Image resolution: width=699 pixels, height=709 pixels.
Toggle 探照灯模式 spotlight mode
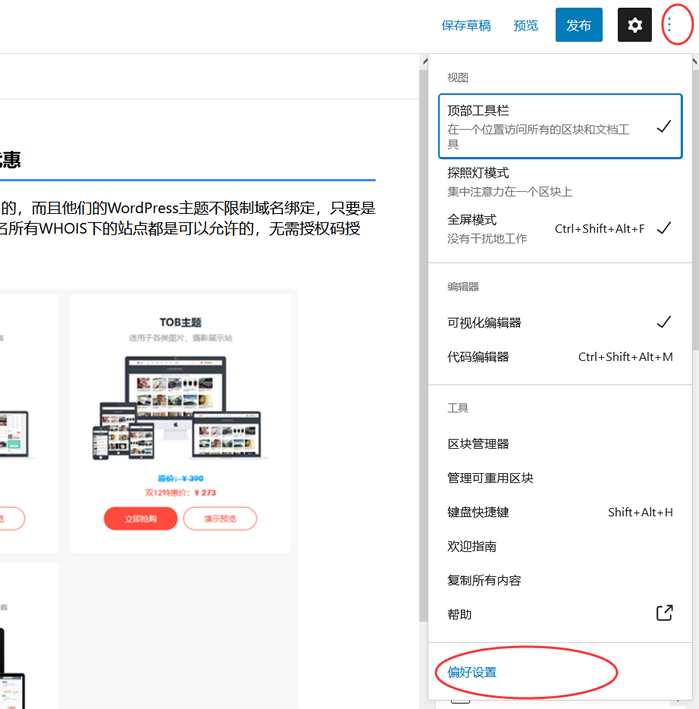click(560, 182)
